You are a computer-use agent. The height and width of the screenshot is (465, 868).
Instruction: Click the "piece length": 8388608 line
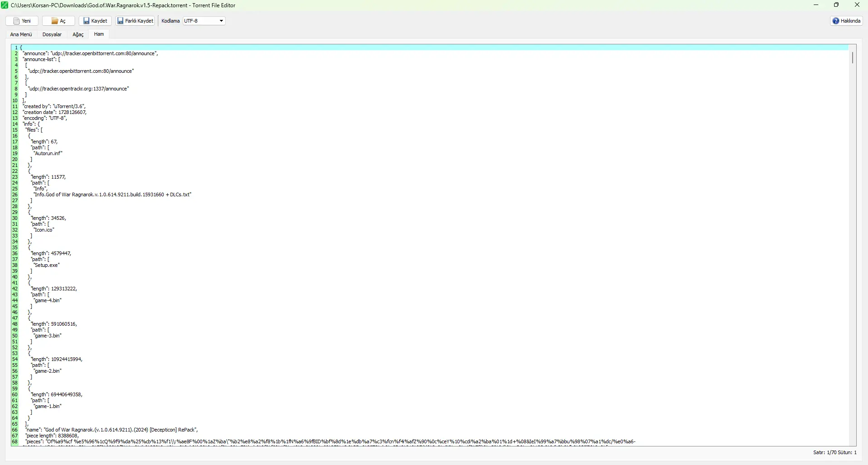click(x=52, y=436)
